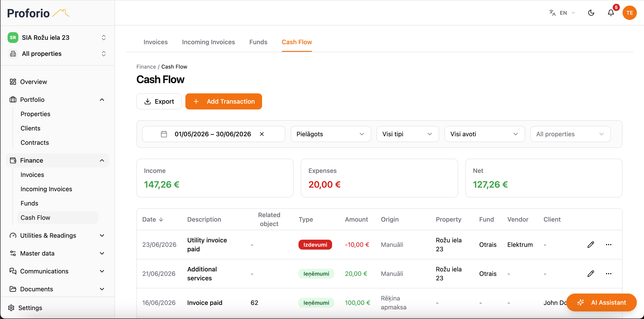Click the -10,00 € amount
This screenshot has height=319, width=644.
pyautogui.click(x=357, y=245)
